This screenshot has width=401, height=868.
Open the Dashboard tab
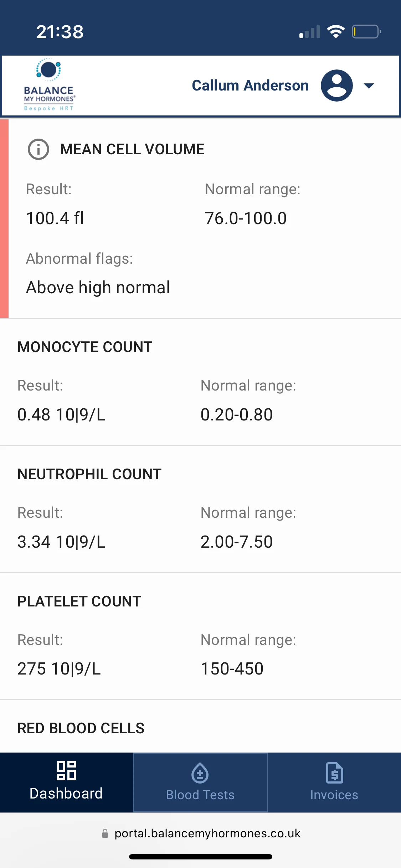[66, 782]
